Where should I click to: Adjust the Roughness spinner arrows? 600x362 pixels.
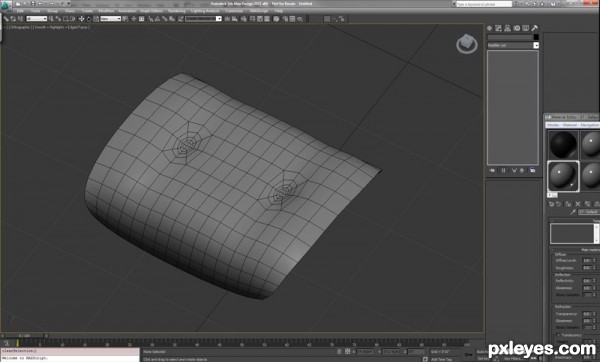coord(594,268)
